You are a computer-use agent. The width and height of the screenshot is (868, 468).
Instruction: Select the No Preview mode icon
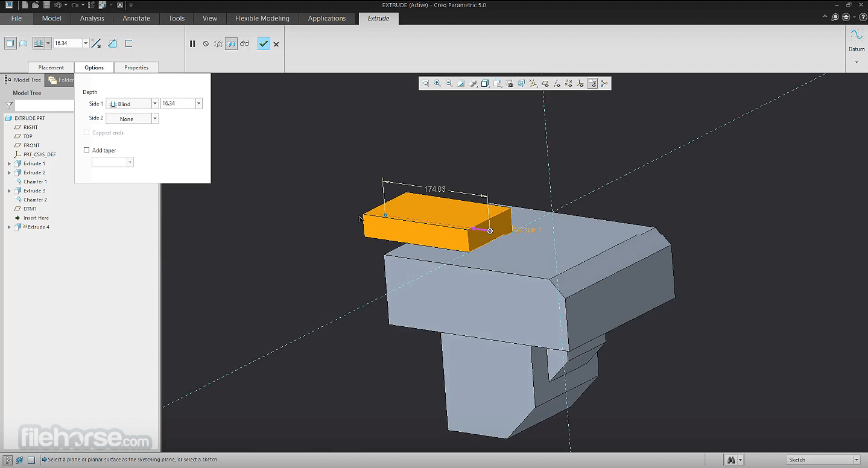pyautogui.click(x=206, y=43)
